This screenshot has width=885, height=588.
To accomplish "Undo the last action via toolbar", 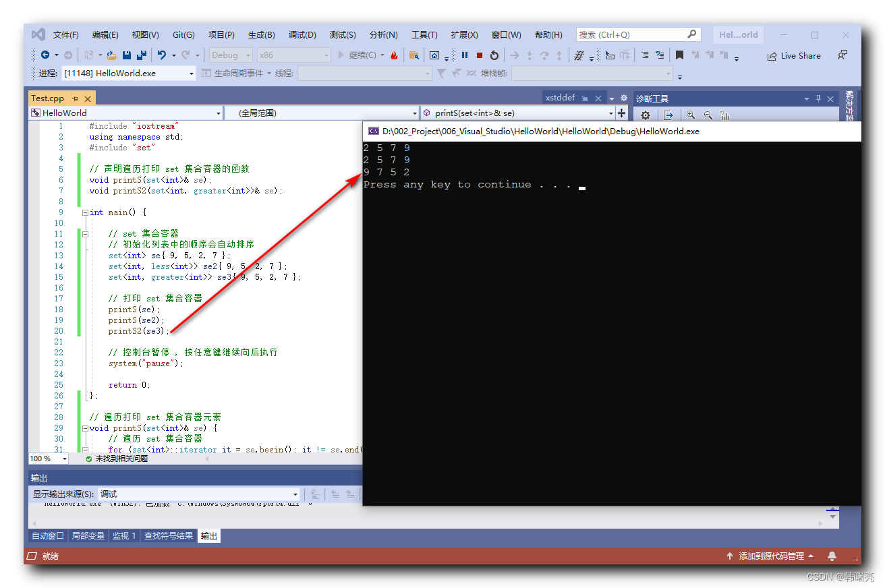I will tap(162, 55).
